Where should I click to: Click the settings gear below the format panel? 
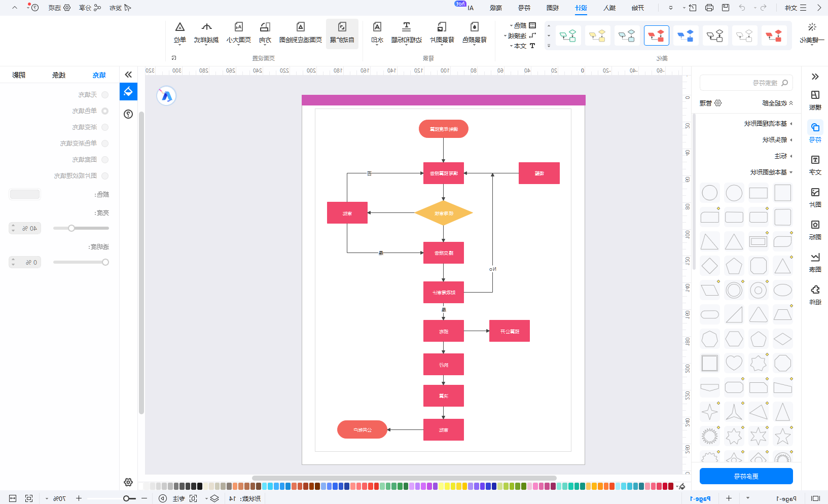click(x=128, y=482)
